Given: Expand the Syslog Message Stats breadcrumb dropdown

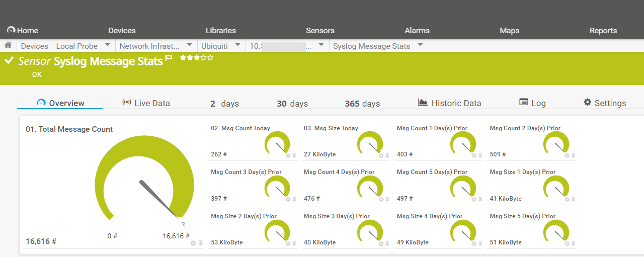Looking at the screenshot, I should (x=420, y=45).
